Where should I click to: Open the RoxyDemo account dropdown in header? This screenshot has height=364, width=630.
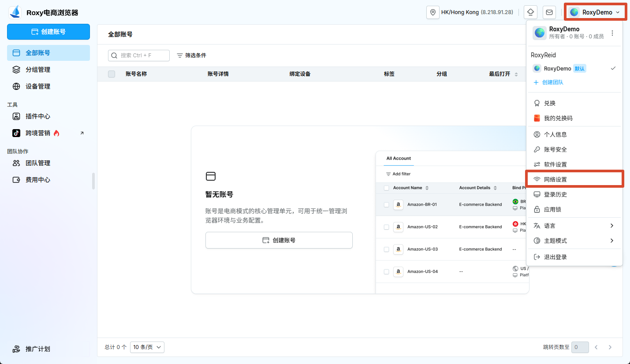595,12
